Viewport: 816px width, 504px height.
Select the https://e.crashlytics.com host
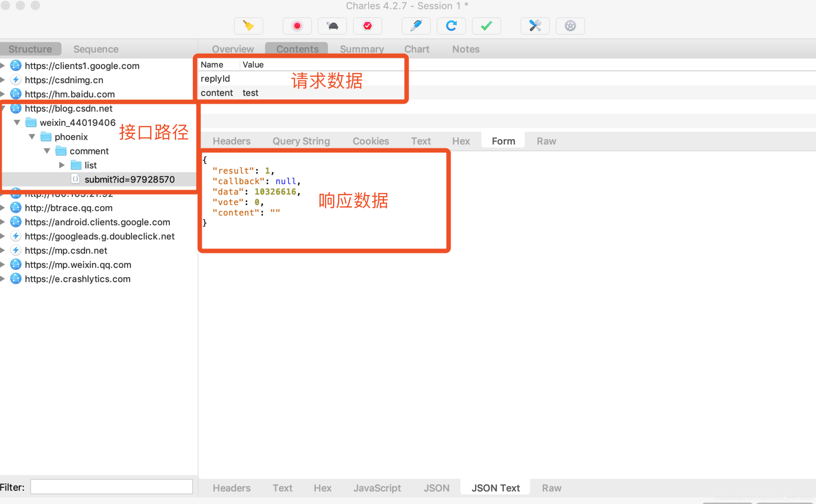pos(78,279)
